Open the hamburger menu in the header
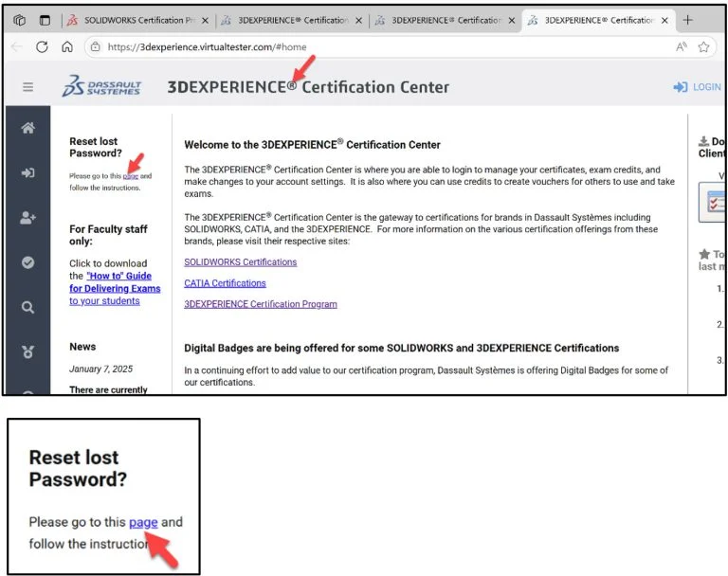Viewport: 728px width, 576px height. [27, 87]
